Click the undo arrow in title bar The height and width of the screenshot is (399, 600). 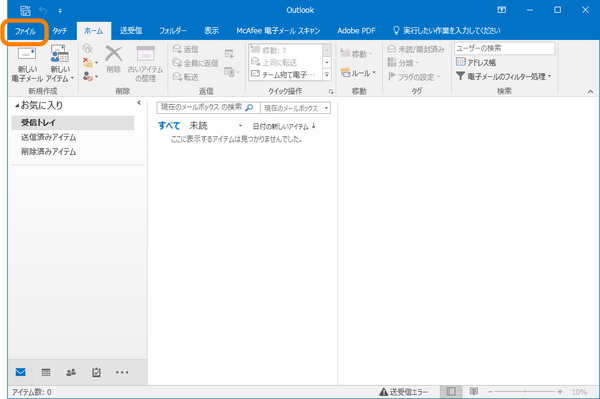coord(43,10)
